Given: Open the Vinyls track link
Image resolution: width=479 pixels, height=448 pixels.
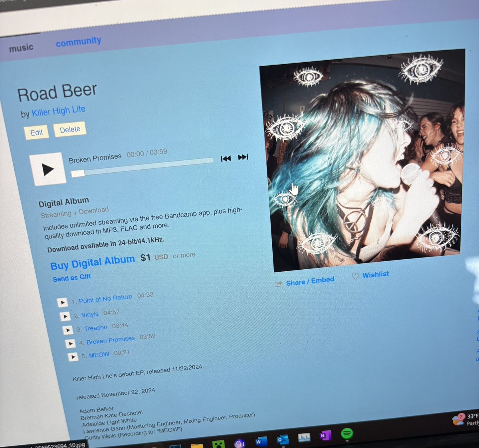Looking at the screenshot, I should tap(90, 314).
